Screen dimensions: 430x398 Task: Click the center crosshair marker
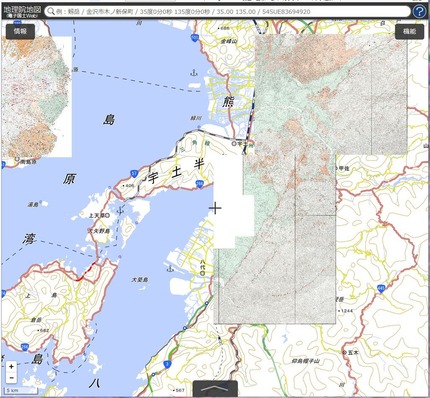[x=215, y=208]
